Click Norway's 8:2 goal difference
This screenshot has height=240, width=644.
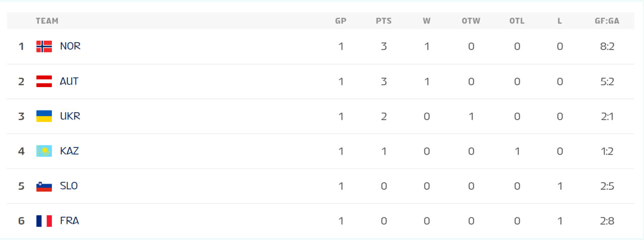[x=607, y=47]
